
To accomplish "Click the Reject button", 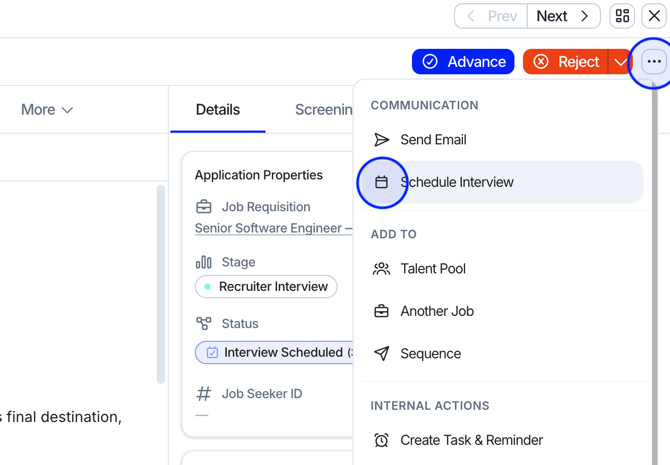I will [566, 62].
